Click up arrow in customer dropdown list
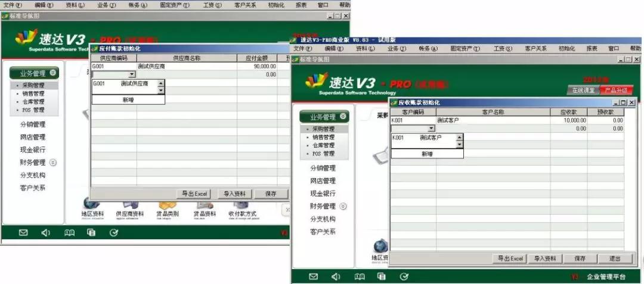 coord(459,138)
